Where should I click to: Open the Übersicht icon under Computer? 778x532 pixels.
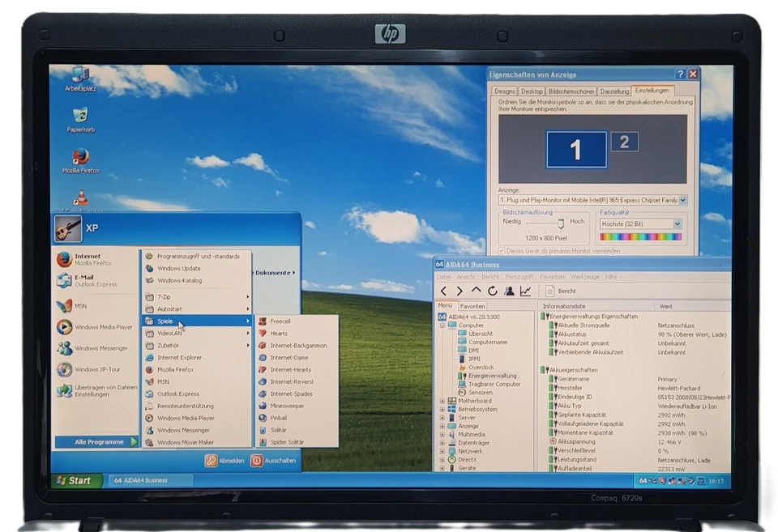pos(462,334)
